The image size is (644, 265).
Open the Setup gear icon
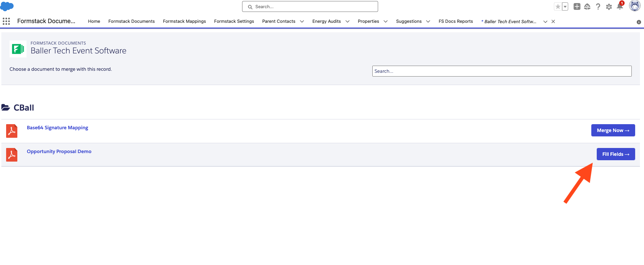[609, 7]
